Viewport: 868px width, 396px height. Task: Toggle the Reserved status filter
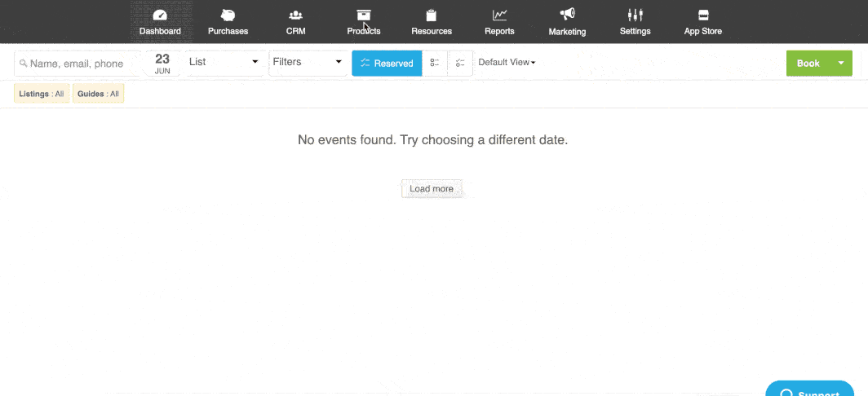[387, 63]
